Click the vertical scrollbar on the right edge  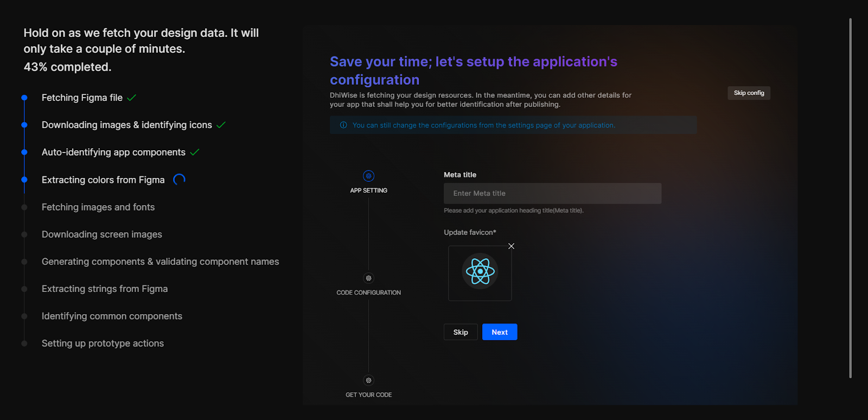(850, 198)
